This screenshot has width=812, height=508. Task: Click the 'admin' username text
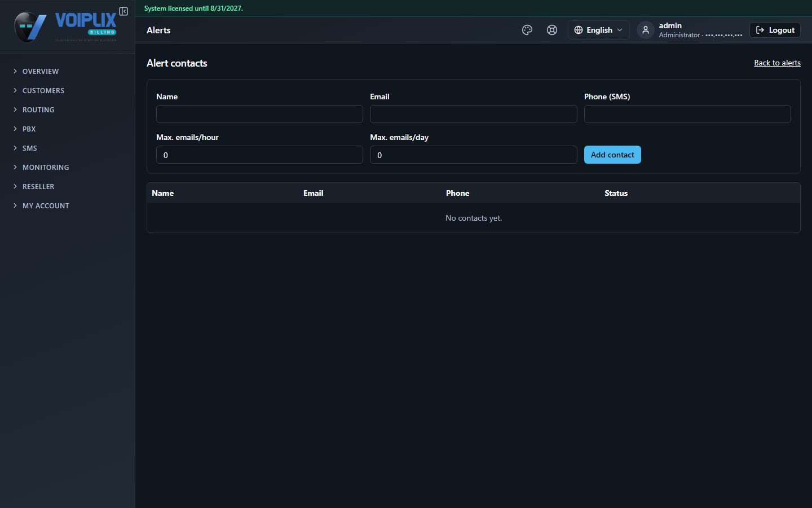670,25
